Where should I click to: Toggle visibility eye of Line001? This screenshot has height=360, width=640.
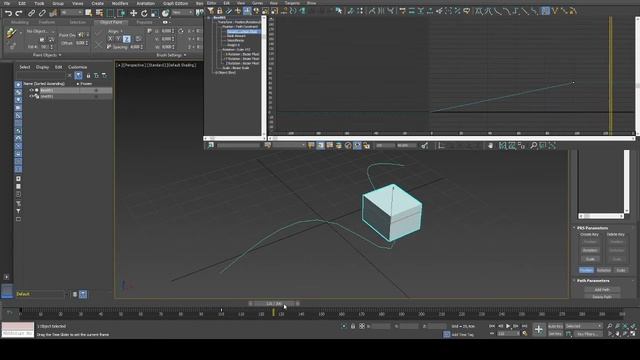click(31, 96)
